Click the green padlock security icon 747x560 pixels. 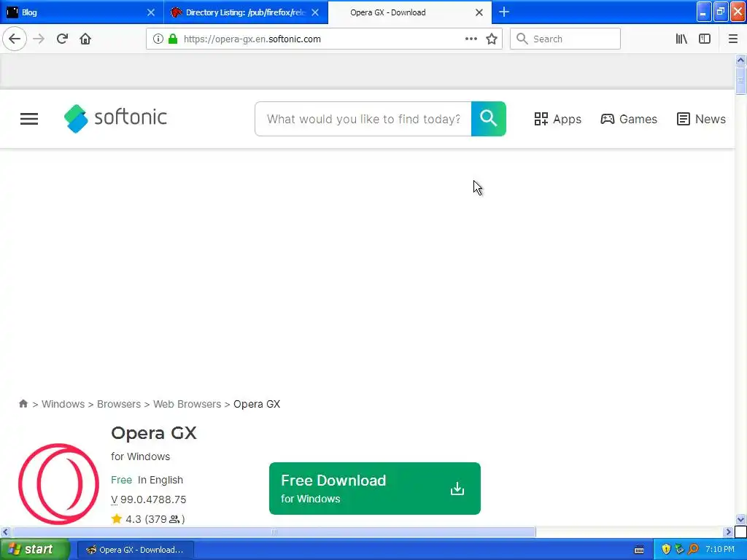173,39
